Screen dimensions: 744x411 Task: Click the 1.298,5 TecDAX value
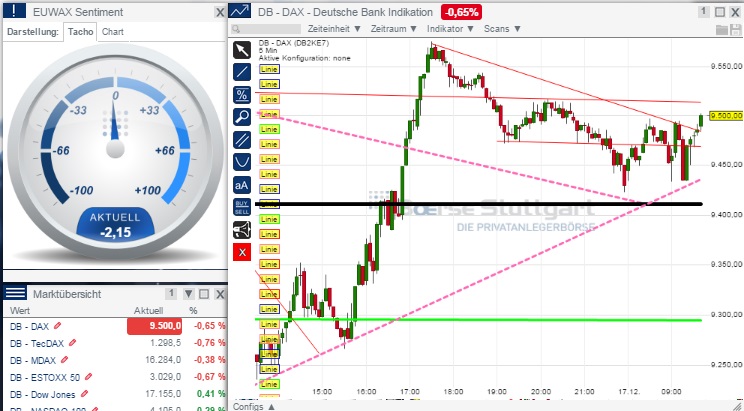tap(166, 343)
